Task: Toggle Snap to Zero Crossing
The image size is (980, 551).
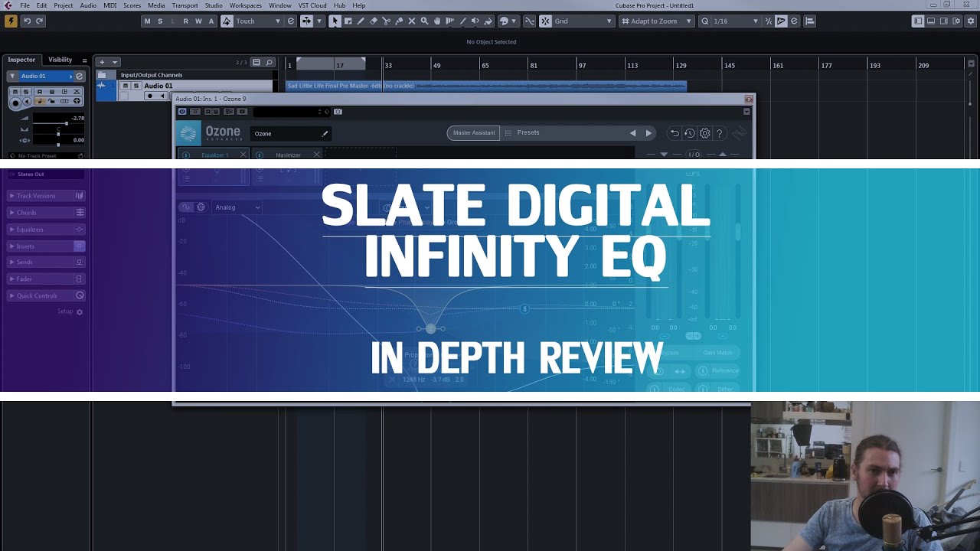Action: 529,21
